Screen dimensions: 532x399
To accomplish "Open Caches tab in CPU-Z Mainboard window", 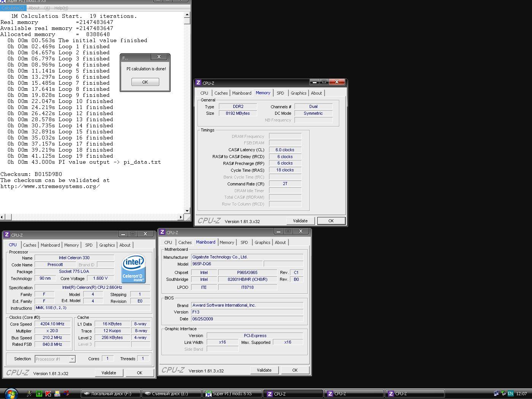I will tap(185, 242).
